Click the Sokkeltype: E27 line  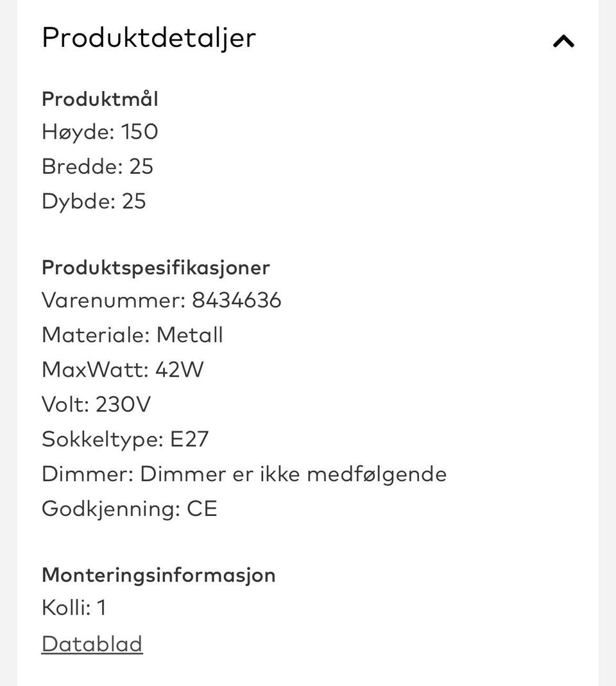pos(125,439)
